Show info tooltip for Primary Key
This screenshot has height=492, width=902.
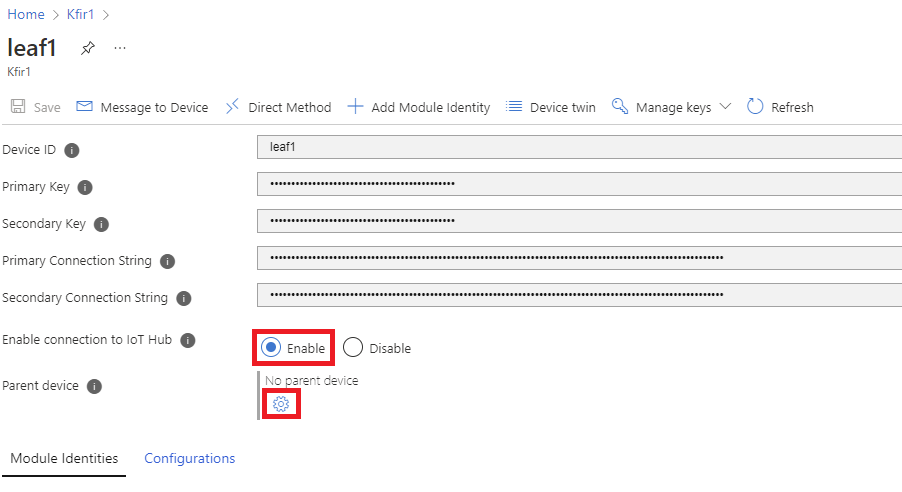click(x=85, y=187)
